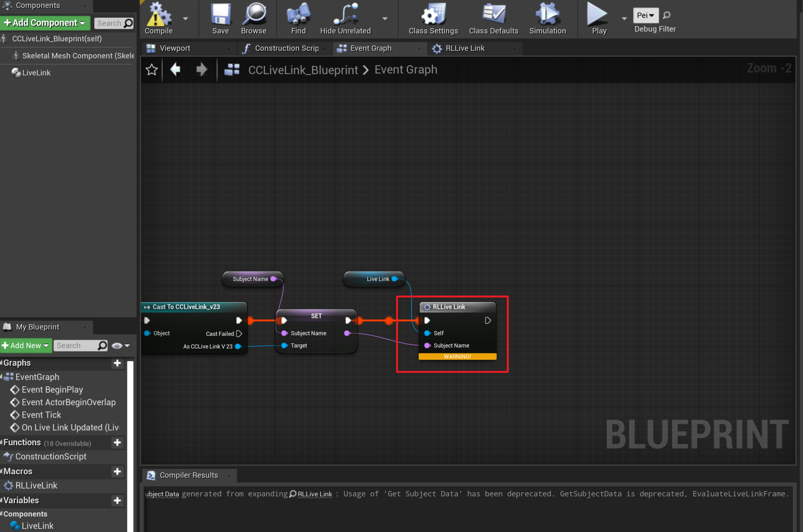803x532 pixels.
Task: Click debug filter magnifier icon
Action: click(667, 15)
